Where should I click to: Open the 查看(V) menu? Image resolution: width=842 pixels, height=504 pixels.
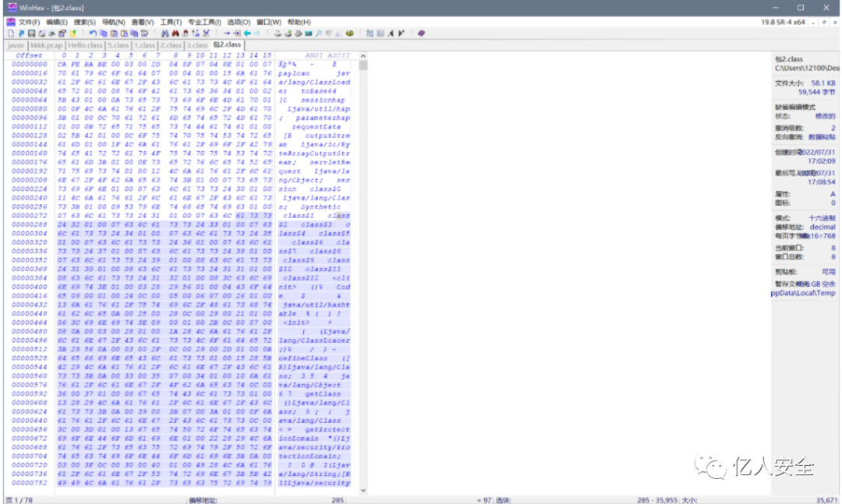pos(143,22)
